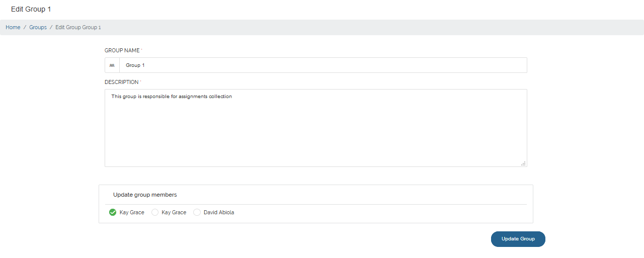The width and height of the screenshot is (644, 258).
Task: Click the checked Kay Grace name label
Action: (x=132, y=212)
